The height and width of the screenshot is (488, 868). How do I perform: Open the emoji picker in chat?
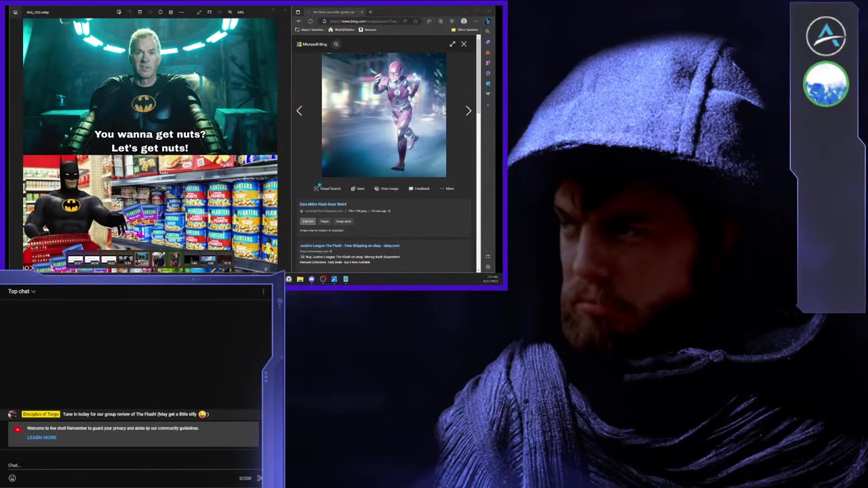pos(12,478)
